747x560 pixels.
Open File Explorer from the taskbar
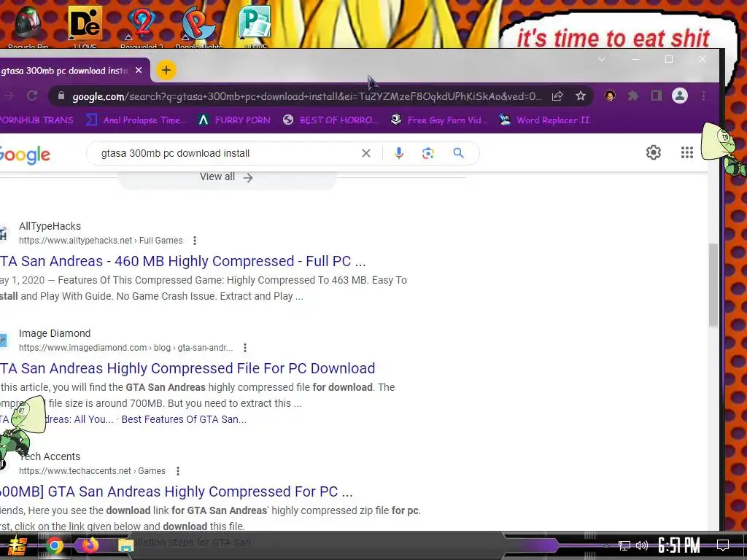[x=125, y=545]
